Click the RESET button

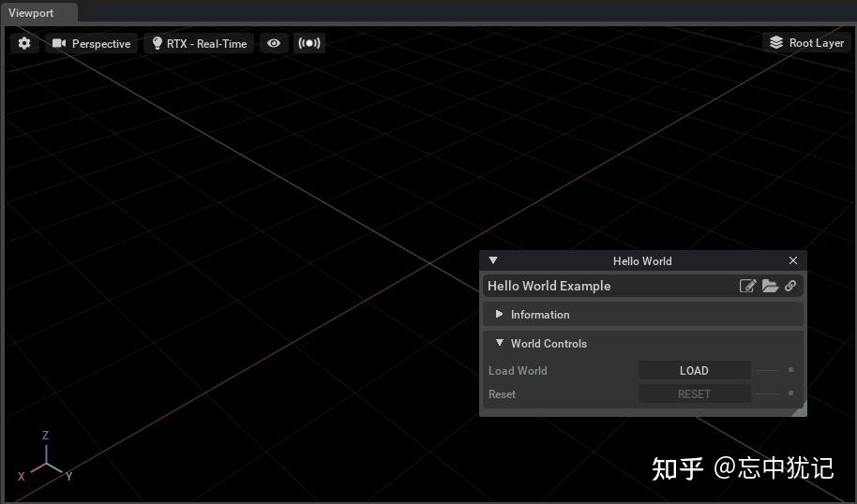tap(694, 393)
